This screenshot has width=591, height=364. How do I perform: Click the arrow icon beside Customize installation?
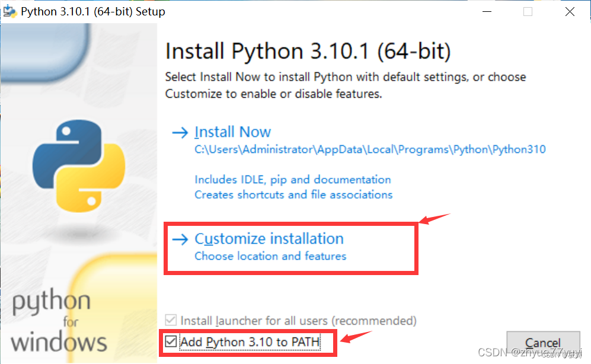coord(180,240)
